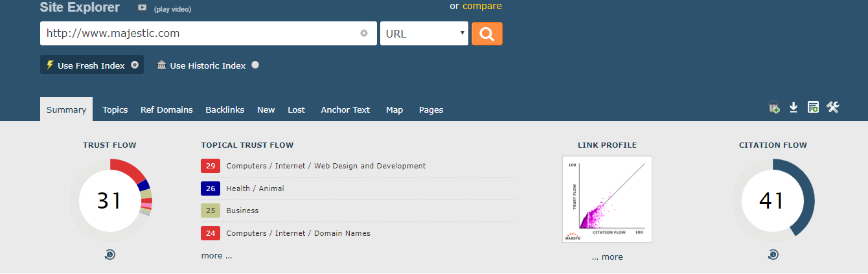Click the CITATION FLOW heading
The width and height of the screenshot is (868, 274).
coord(773,145)
